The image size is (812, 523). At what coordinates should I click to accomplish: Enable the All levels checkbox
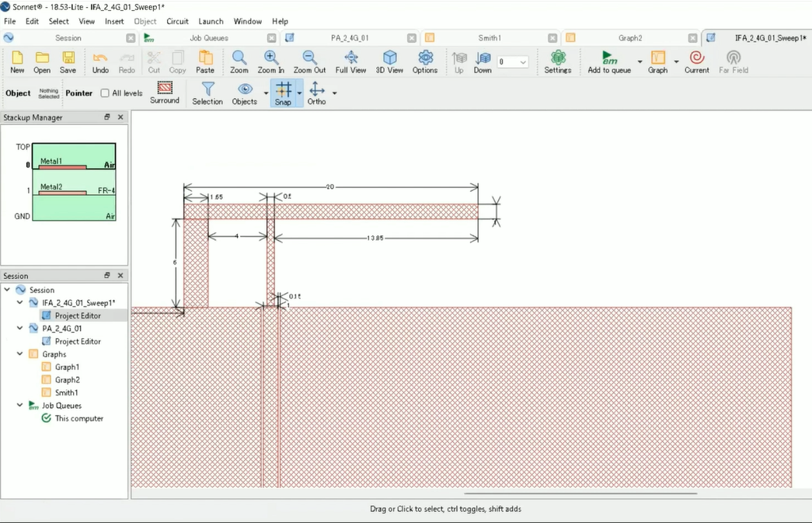tap(105, 93)
